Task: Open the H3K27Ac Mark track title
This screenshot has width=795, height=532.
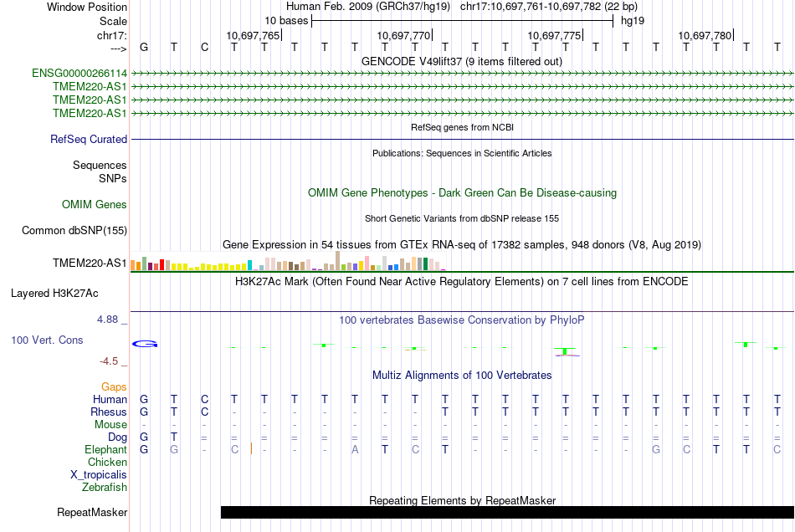Action: pos(462,282)
